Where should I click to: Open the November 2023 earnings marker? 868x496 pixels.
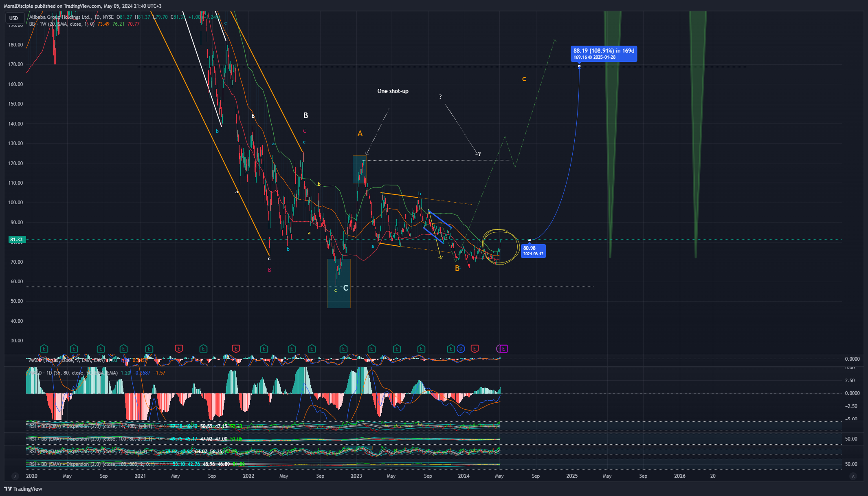coord(450,348)
